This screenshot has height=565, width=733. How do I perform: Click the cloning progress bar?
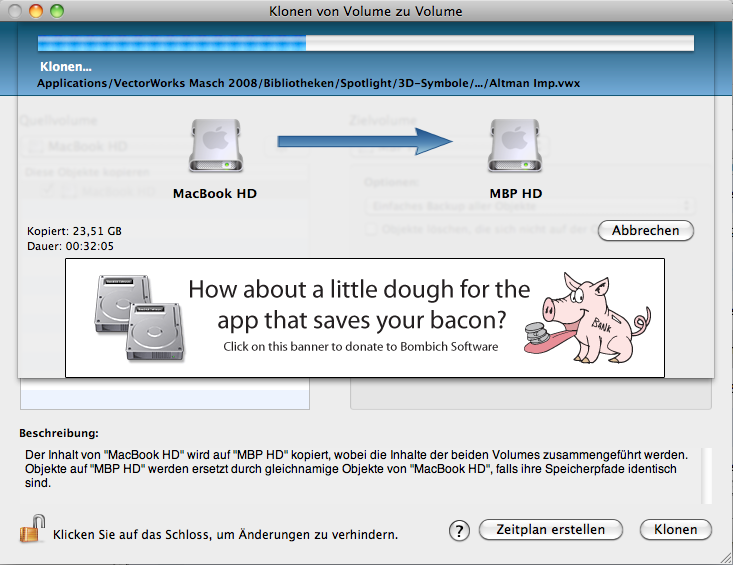pos(366,43)
